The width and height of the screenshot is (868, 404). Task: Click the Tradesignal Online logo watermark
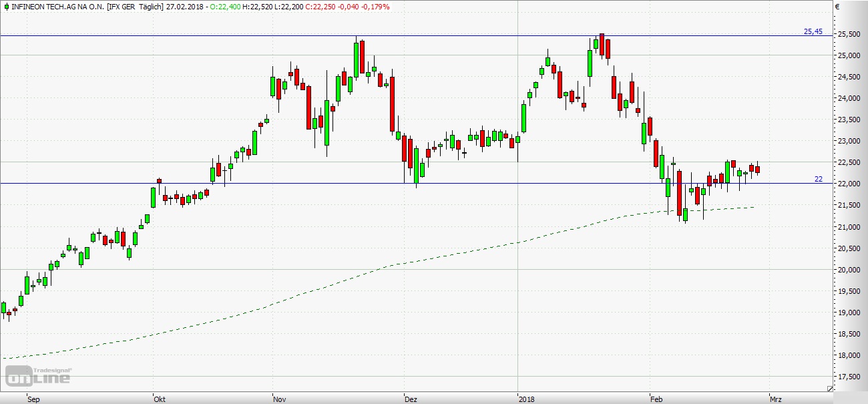point(39,377)
